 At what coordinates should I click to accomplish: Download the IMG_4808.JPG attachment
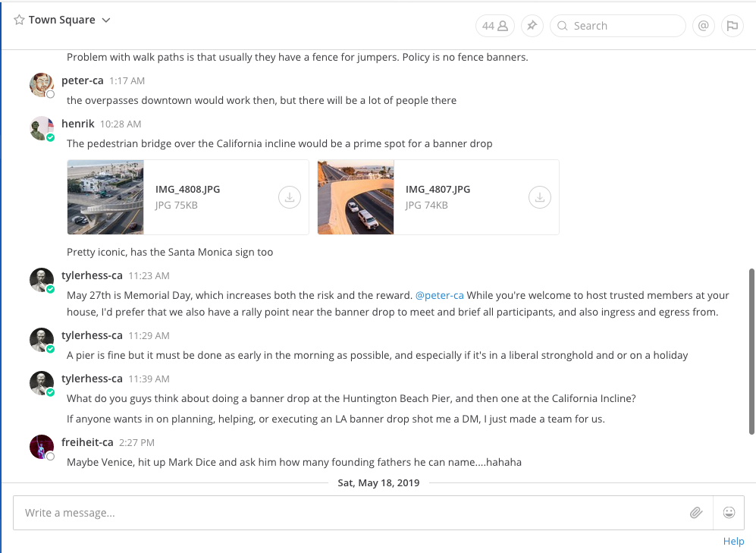coord(290,197)
